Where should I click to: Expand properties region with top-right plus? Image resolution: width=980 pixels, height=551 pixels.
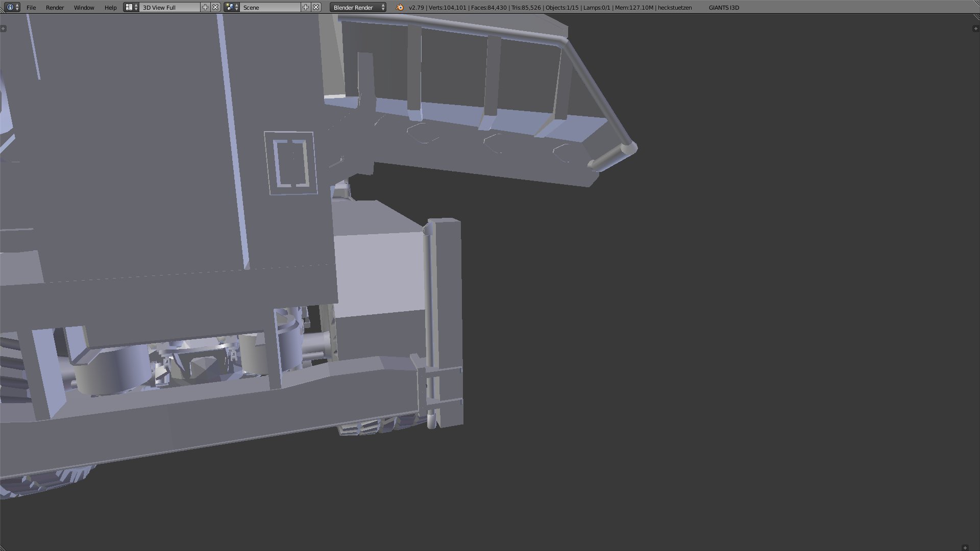pyautogui.click(x=975, y=29)
